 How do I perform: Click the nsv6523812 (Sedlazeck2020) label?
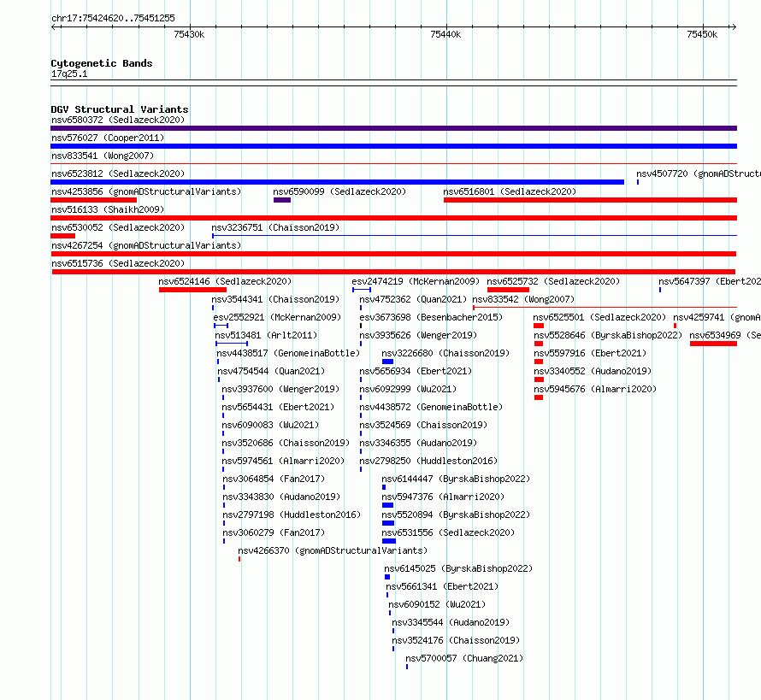118,174
